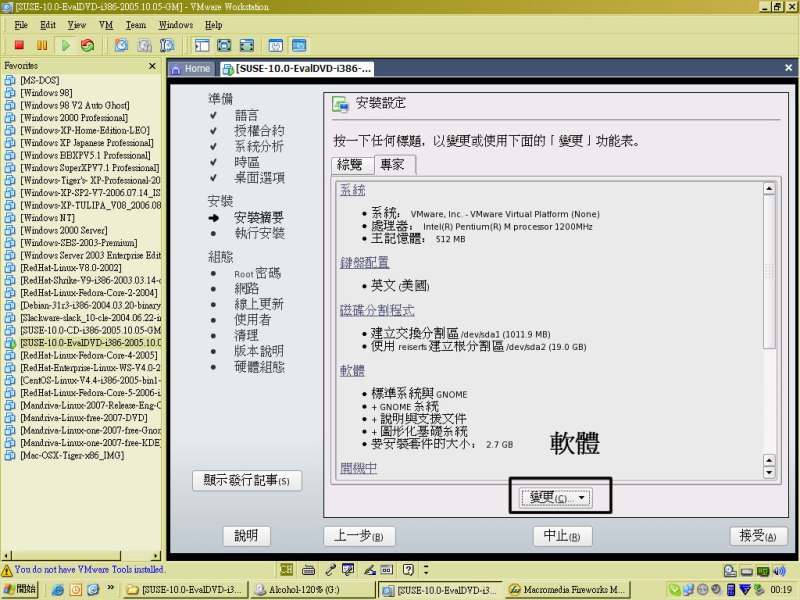Click the clock in the system tray
The width and height of the screenshot is (800, 600).
coord(781,590)
